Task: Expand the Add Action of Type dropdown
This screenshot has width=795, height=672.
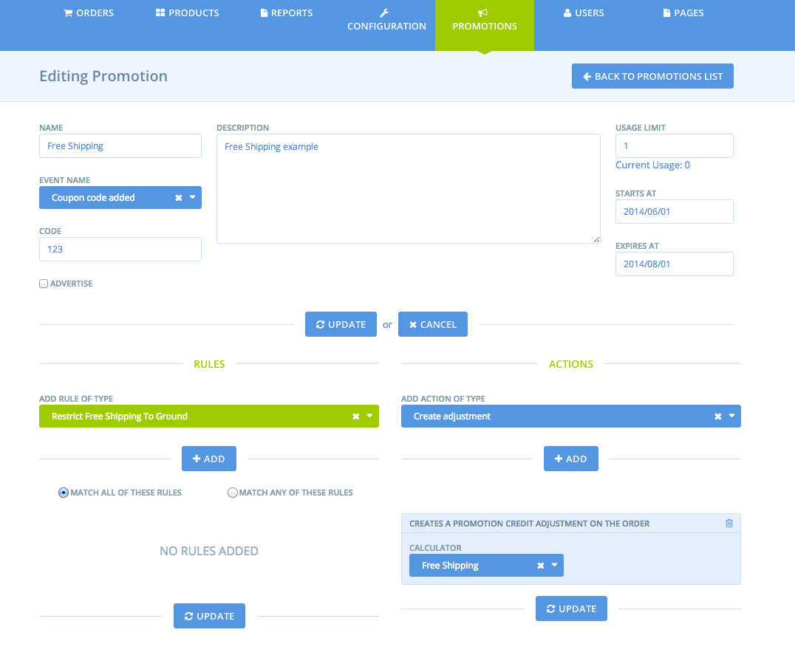Action: click(731, 416)
